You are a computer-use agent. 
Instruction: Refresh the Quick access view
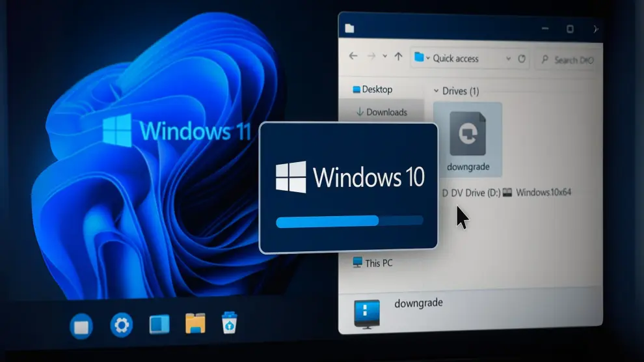click(522, 59)
